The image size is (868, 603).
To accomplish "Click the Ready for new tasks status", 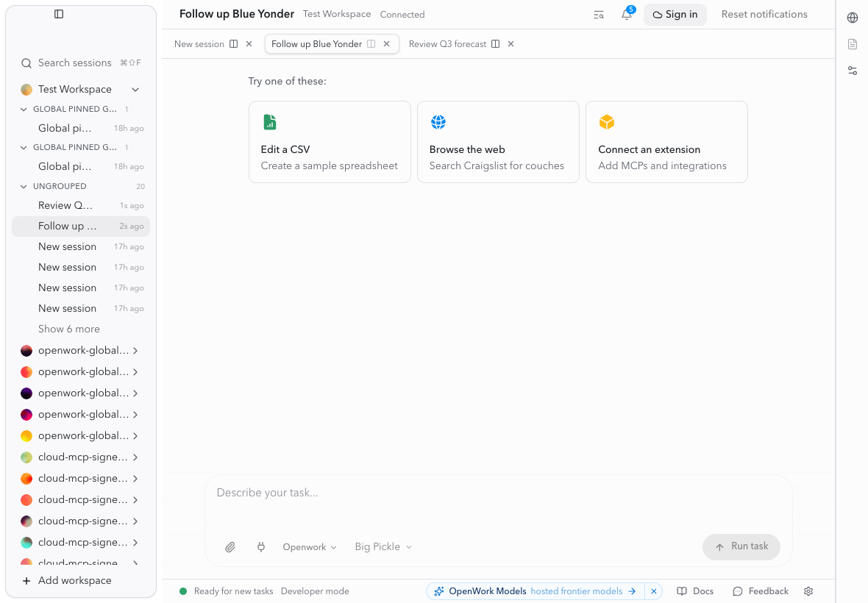I will tap(234, 591).
